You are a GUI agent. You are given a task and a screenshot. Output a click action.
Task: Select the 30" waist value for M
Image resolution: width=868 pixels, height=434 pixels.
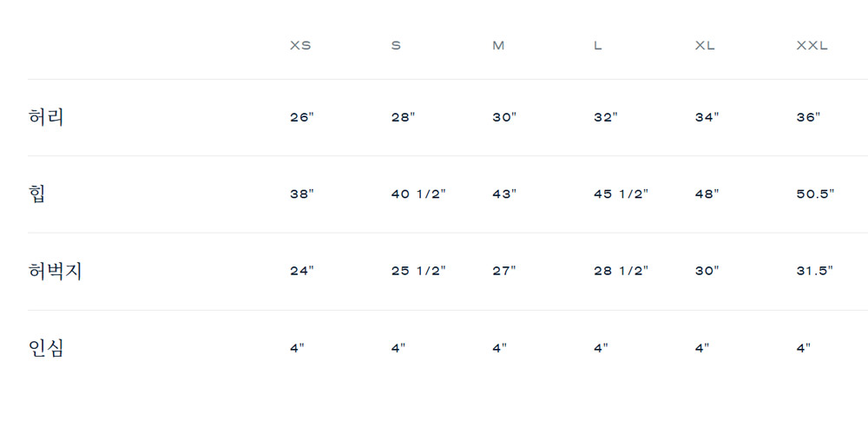pyautogui.click(x=504, y=117)
